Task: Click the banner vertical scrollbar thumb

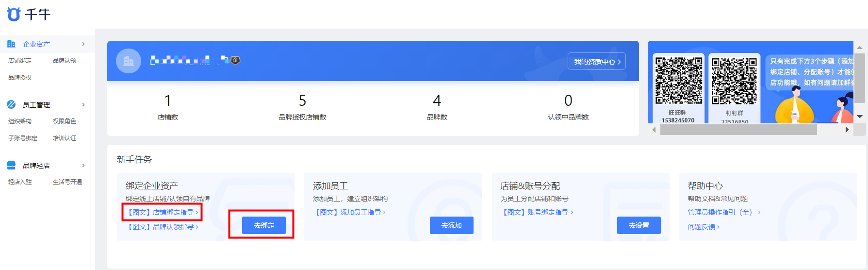Action: tap(860, 78)
